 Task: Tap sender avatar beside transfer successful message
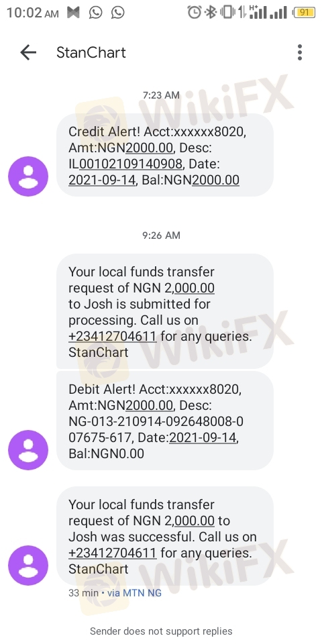coord(28,565)
